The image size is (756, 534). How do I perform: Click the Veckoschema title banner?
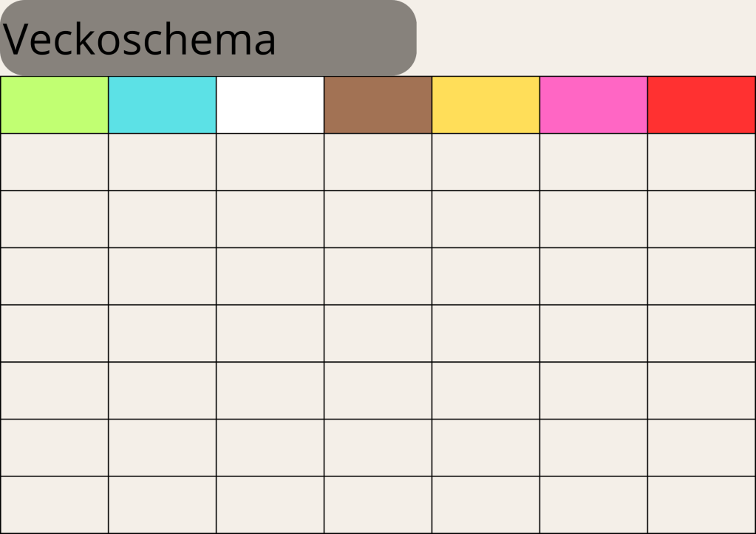[208, 38]
